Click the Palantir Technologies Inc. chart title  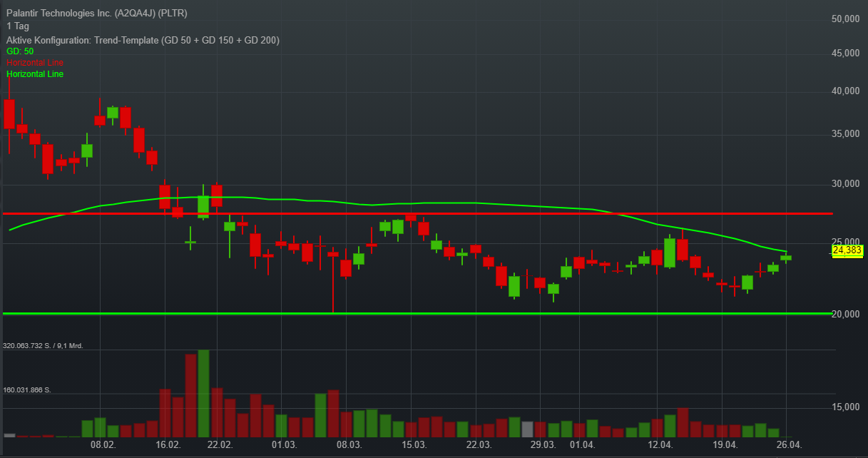point(98,14)
